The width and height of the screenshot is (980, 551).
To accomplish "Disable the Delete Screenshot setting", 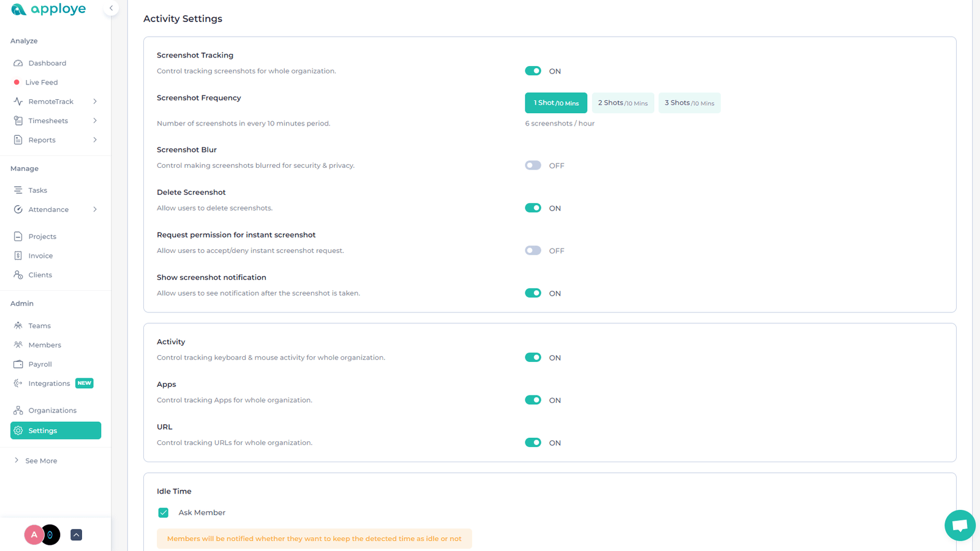I will pos(533,208).
